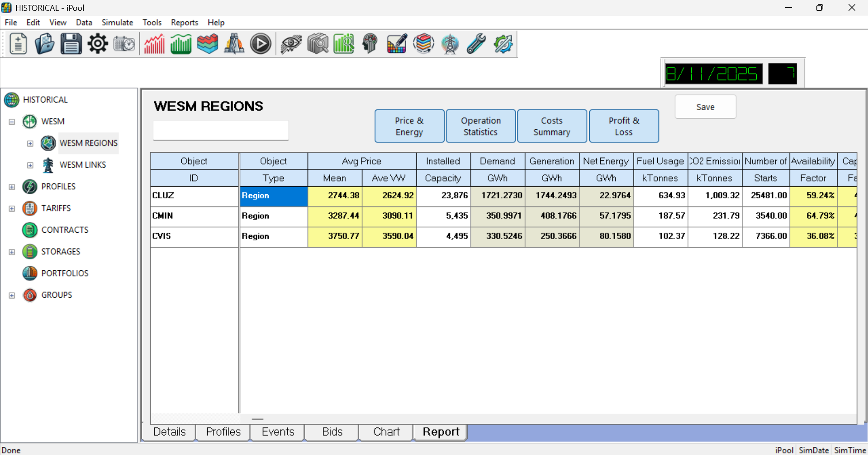Open the Simulate menu

[117, 23]
